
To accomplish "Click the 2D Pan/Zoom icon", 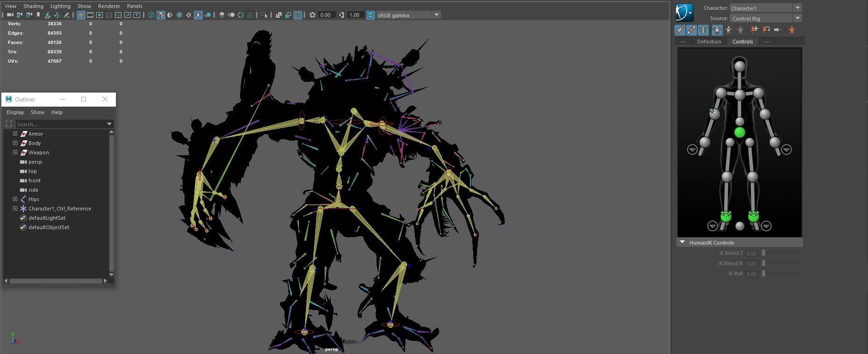I will (57, 15).
